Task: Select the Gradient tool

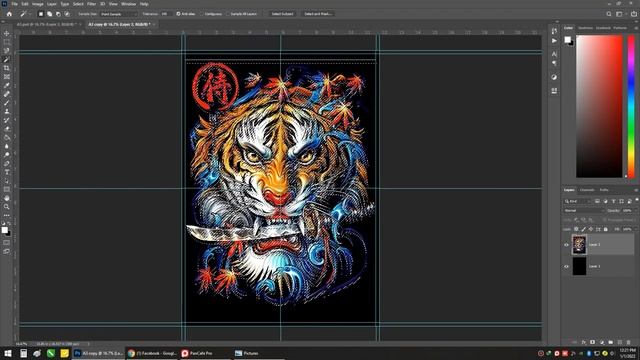Action: coord(7,137)
